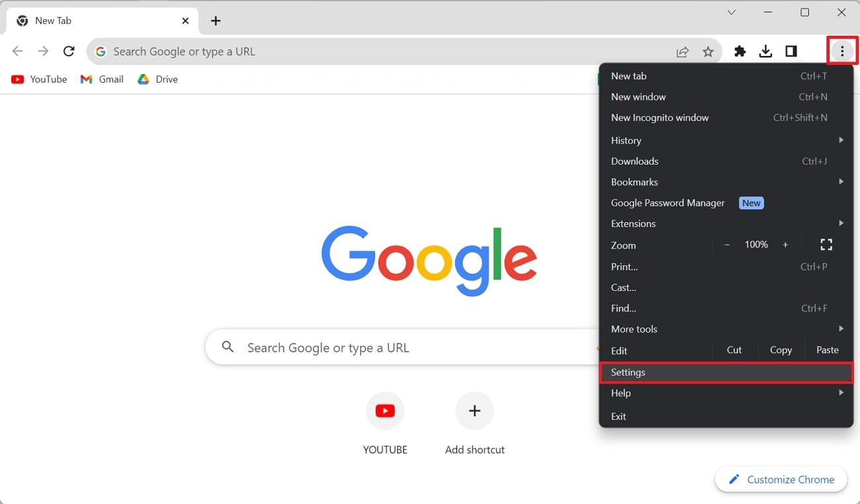Reload the current page
The height and width of the screenshot is (504, 860).
point(69,52)
